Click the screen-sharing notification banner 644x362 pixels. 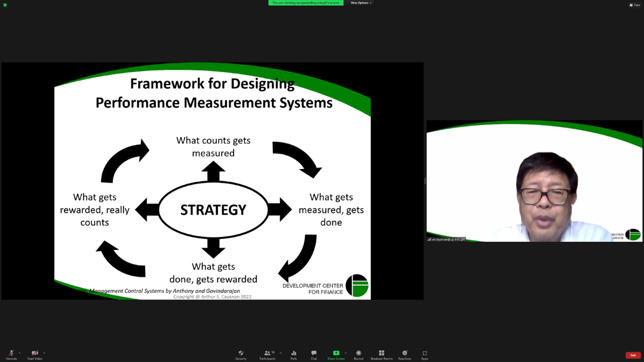tap(306, 3)
